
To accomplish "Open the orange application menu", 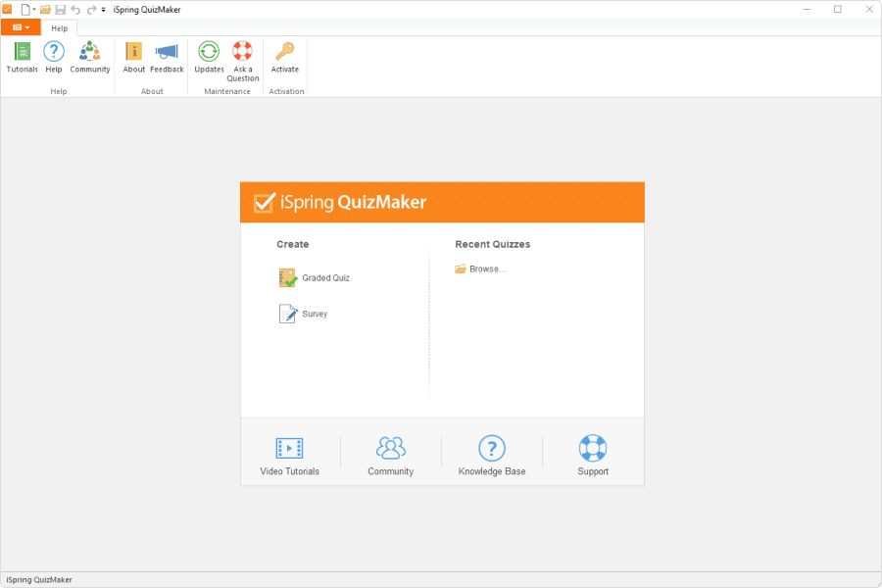I will [x=18, y=26].
